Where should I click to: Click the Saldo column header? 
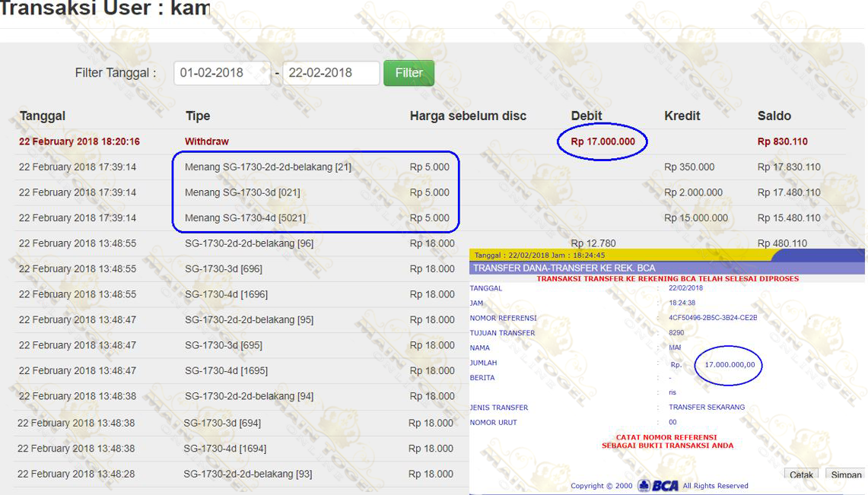pyautogui.click(x=774, y=116)
